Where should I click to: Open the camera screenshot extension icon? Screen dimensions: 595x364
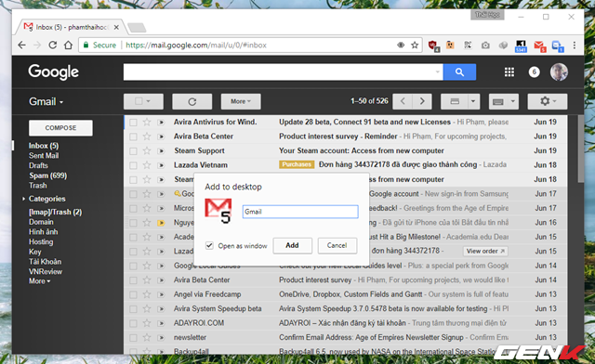485,45
